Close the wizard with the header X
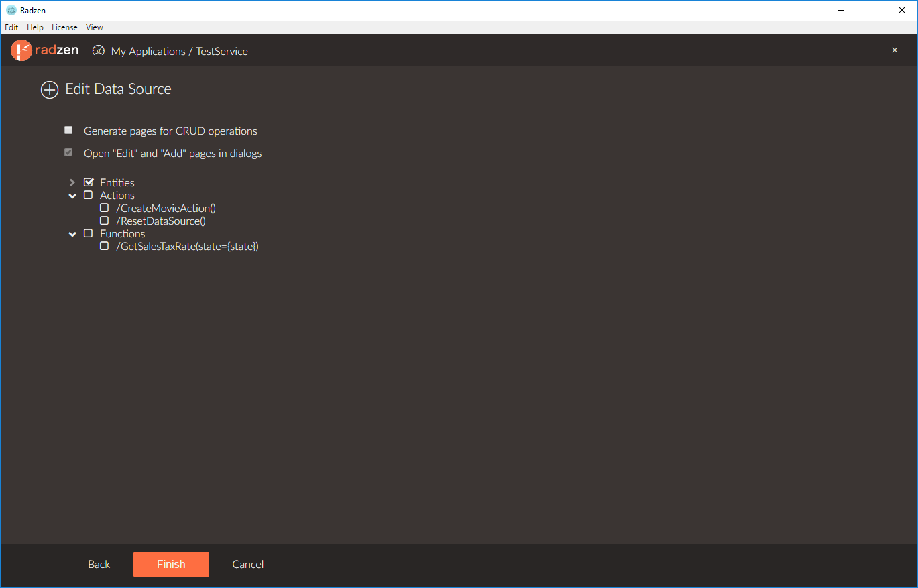 click(895, 50)
